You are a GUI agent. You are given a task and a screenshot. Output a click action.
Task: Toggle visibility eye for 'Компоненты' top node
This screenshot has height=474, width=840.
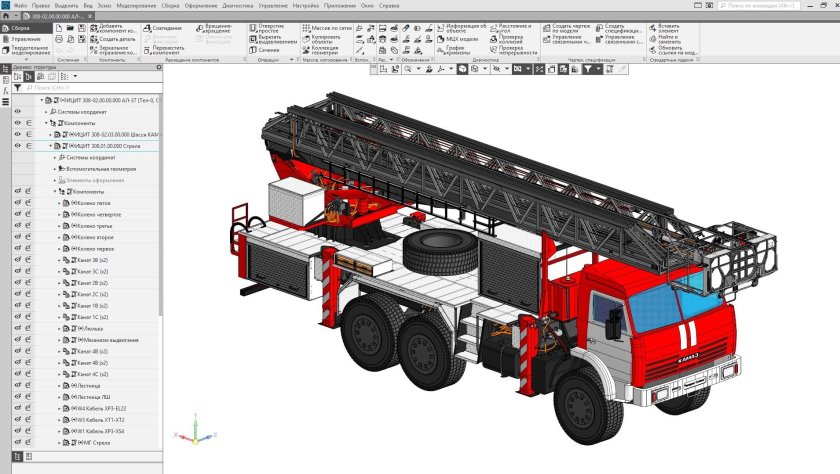(x=17, y=122)
